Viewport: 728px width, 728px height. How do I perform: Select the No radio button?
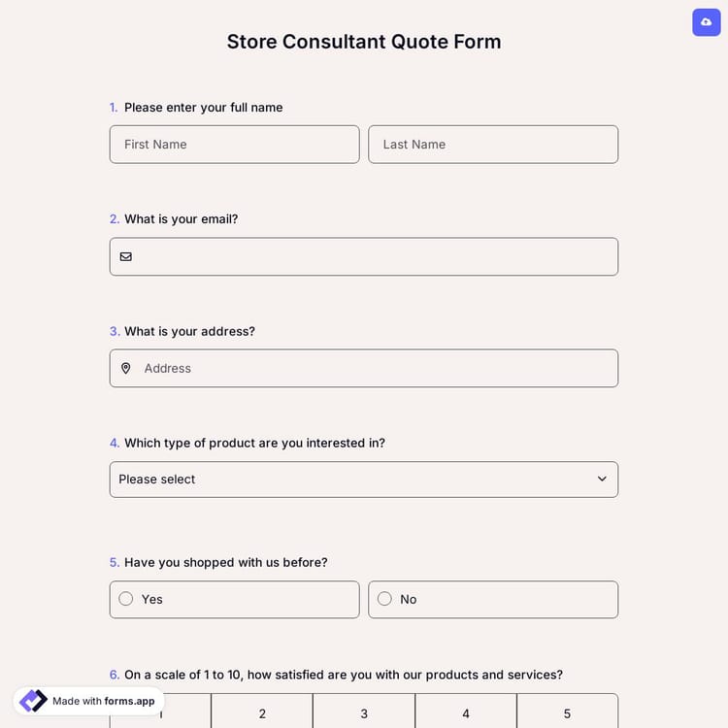384,599
